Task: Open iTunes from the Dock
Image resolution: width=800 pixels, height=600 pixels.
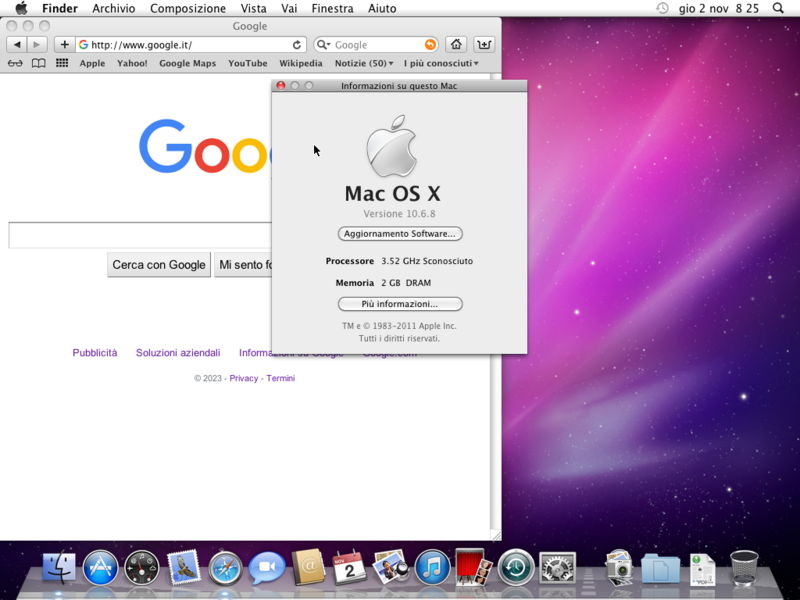Action: [432, 567]
